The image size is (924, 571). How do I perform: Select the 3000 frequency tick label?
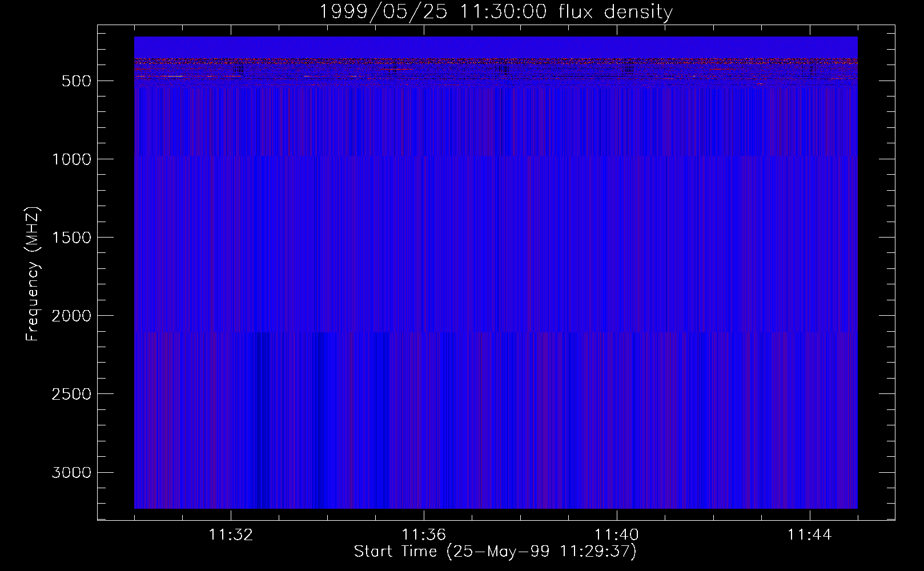(71, 472)
